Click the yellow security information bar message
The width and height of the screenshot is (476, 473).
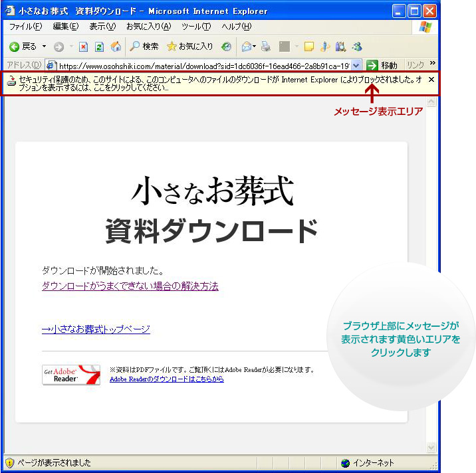221,84
